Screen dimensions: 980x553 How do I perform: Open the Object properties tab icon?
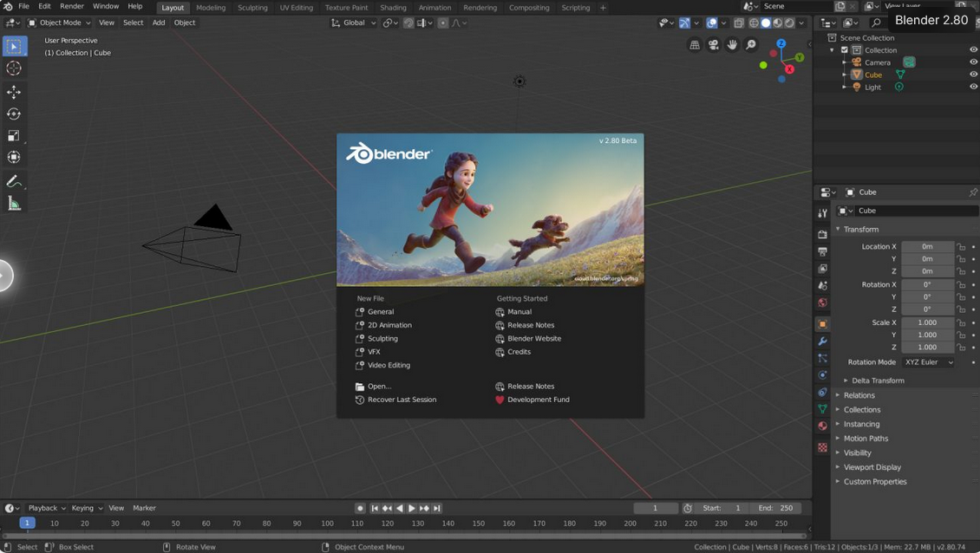click(x=822, y=323)
